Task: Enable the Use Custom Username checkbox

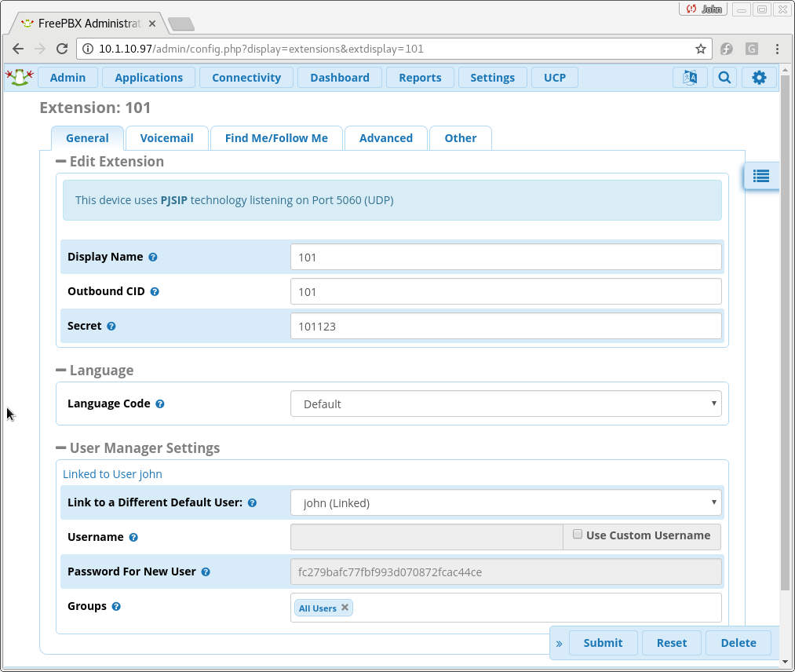Action: click(578, 535)
